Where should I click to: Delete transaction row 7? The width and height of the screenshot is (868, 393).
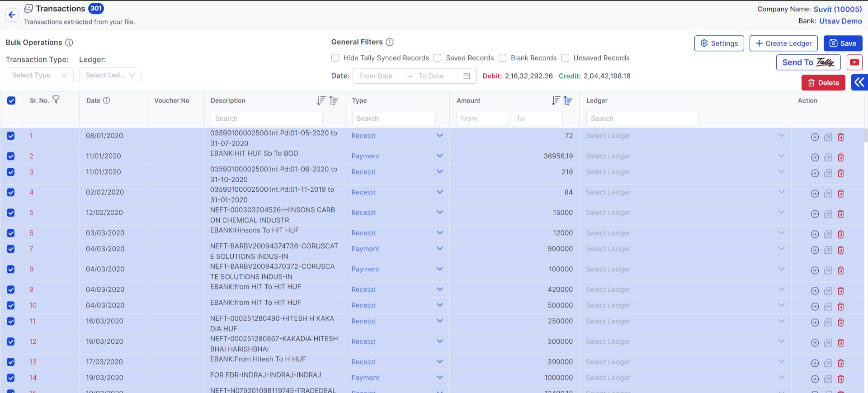pyautogui.click(x=841, y=250)
